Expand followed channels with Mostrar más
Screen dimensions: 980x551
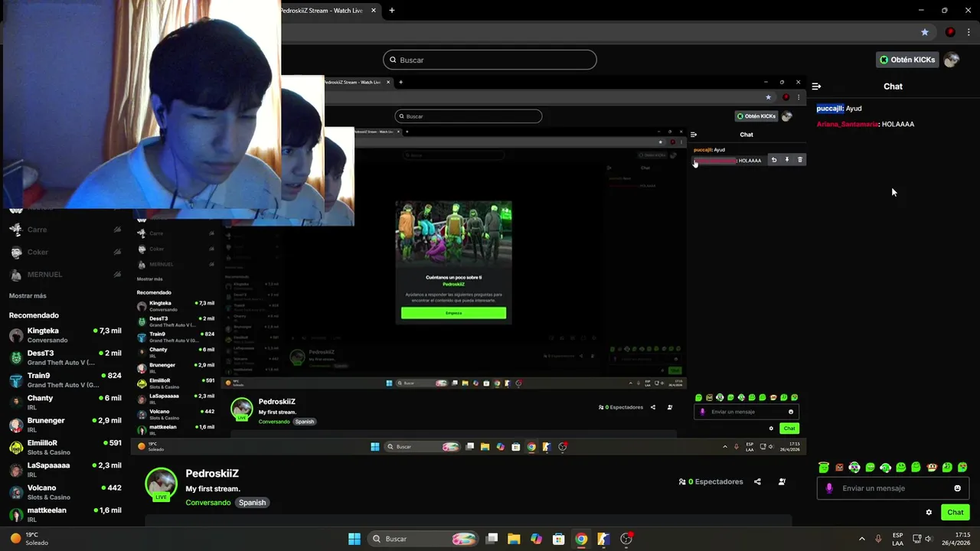click(x=28, y=296)
